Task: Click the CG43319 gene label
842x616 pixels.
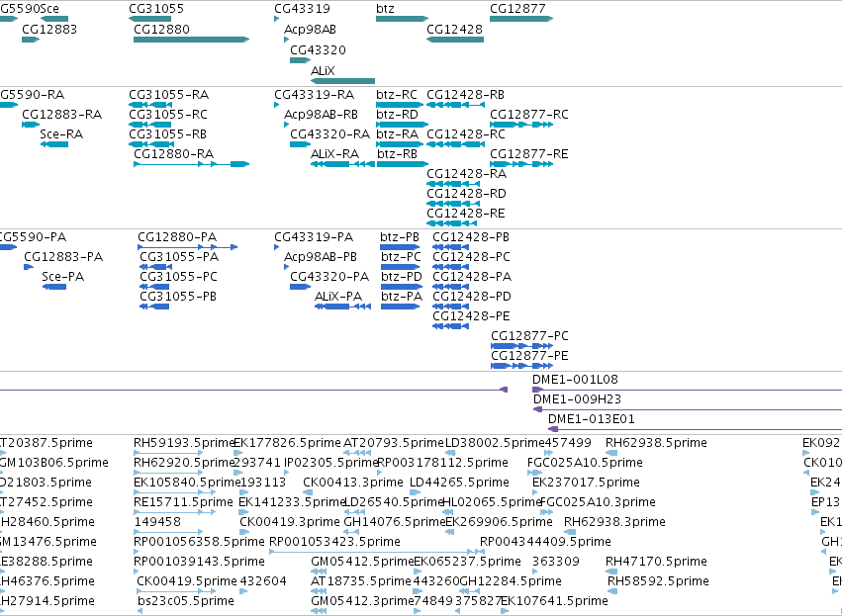Action: pos(303,9)
